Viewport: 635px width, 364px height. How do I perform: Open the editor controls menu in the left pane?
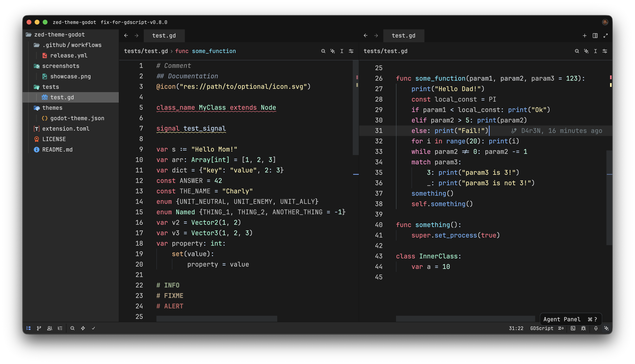351,51
